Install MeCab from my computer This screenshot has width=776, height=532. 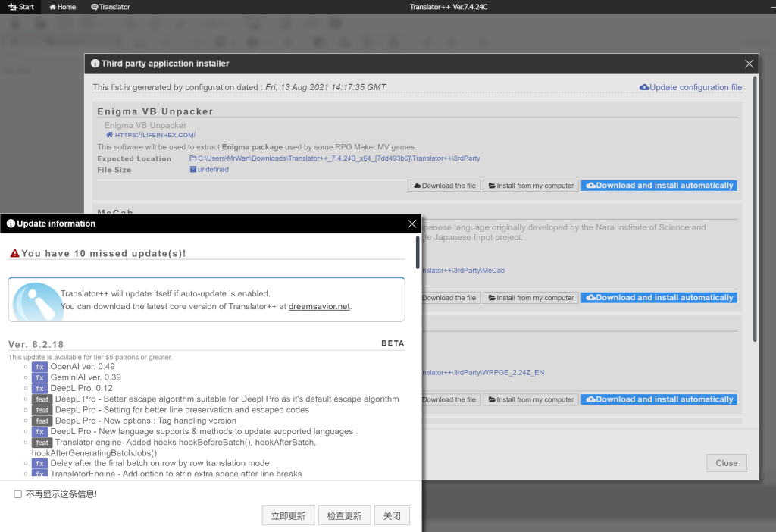(x=530, y=298)
